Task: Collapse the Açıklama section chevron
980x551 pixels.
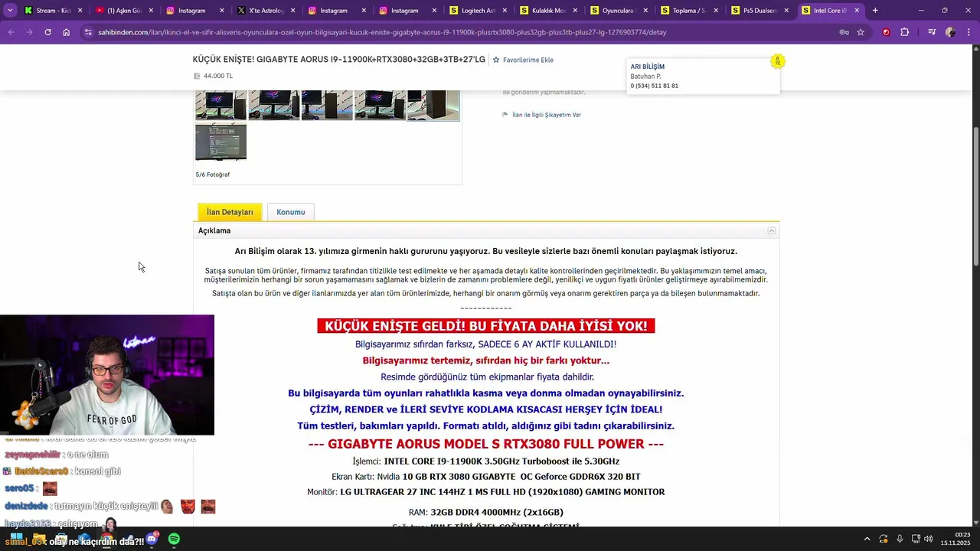Action: click(x=772, y=230)
